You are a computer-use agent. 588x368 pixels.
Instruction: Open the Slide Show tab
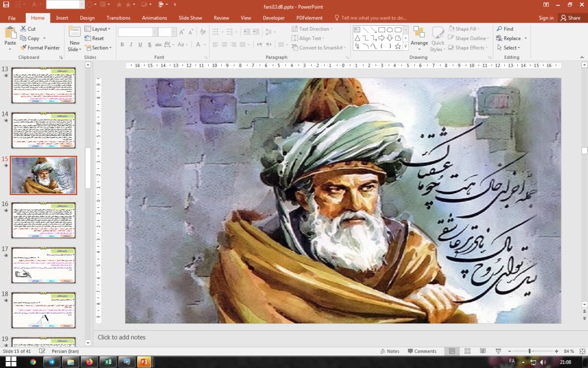point(190,18)
